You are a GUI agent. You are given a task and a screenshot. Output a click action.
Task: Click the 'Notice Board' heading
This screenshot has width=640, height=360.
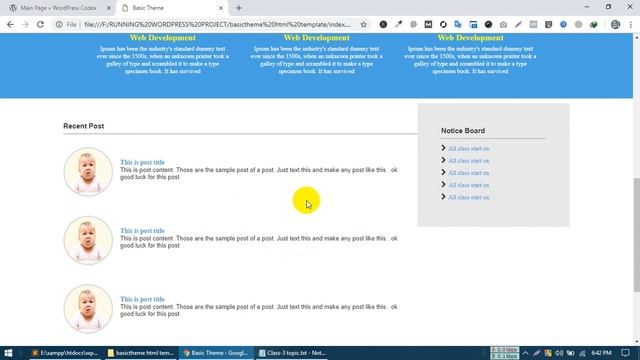[x=463, y=131]
